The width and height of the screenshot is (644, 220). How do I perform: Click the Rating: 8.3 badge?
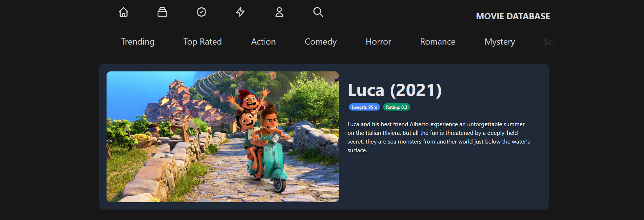[x=396, y=107]
